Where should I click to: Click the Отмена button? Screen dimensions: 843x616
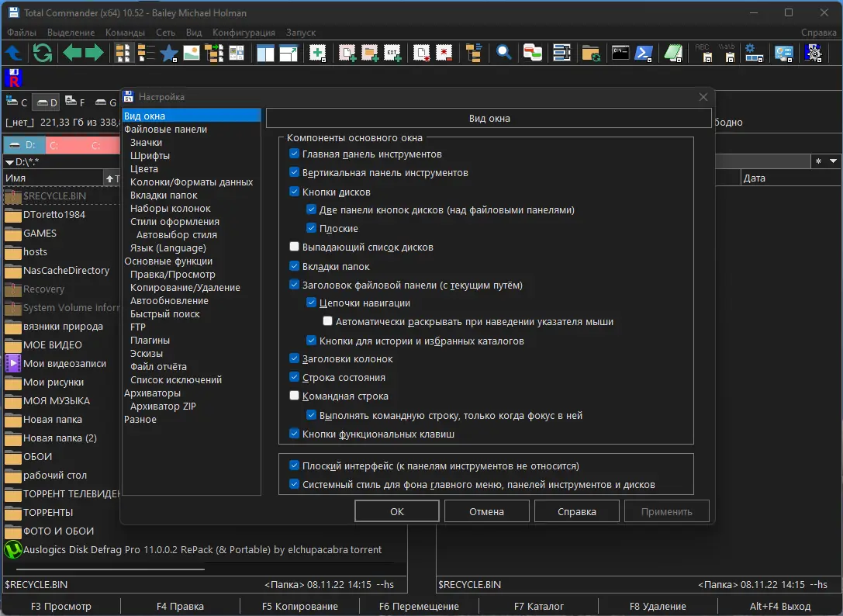click(x=486, y=512)
